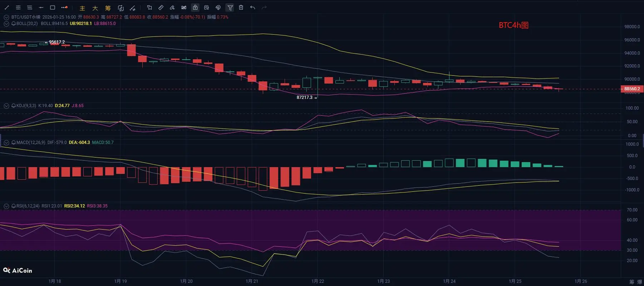Click the candlestick pattern icon
The image size is (644, 286).
[x=184, y=7]
